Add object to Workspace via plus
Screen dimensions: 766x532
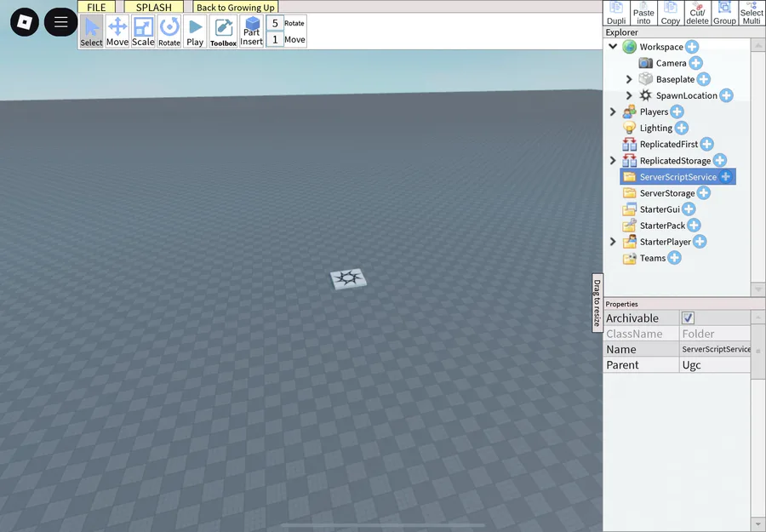692,47
